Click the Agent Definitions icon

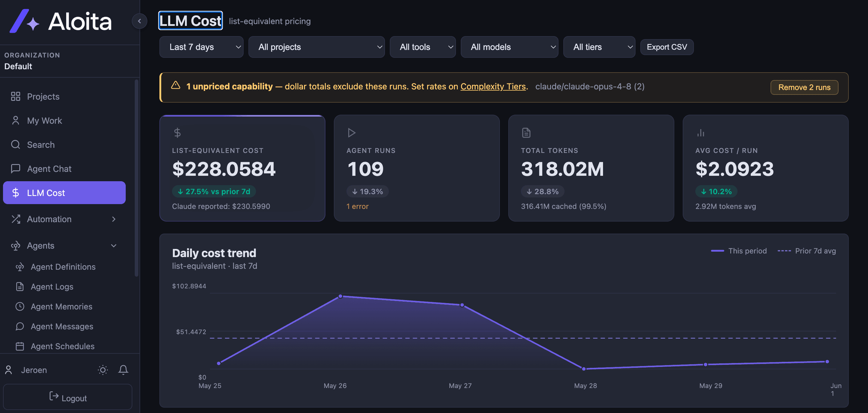point(20,267)
